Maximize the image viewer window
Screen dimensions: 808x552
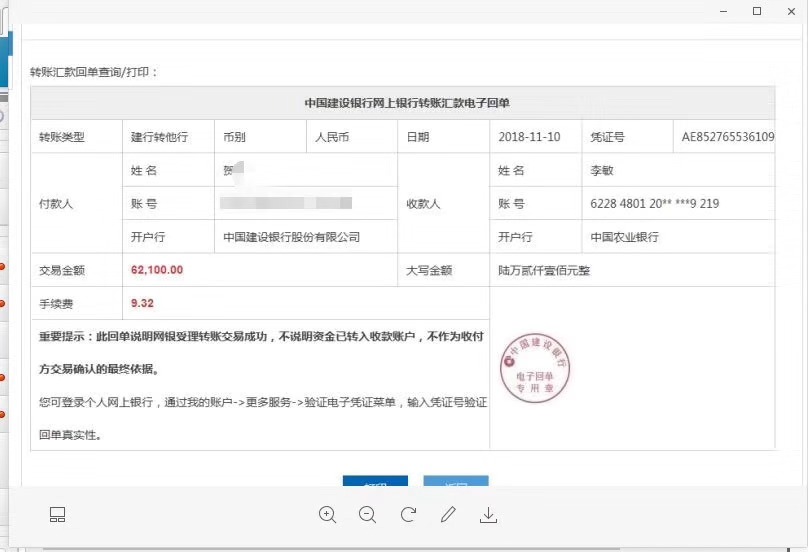click(757, 11)
